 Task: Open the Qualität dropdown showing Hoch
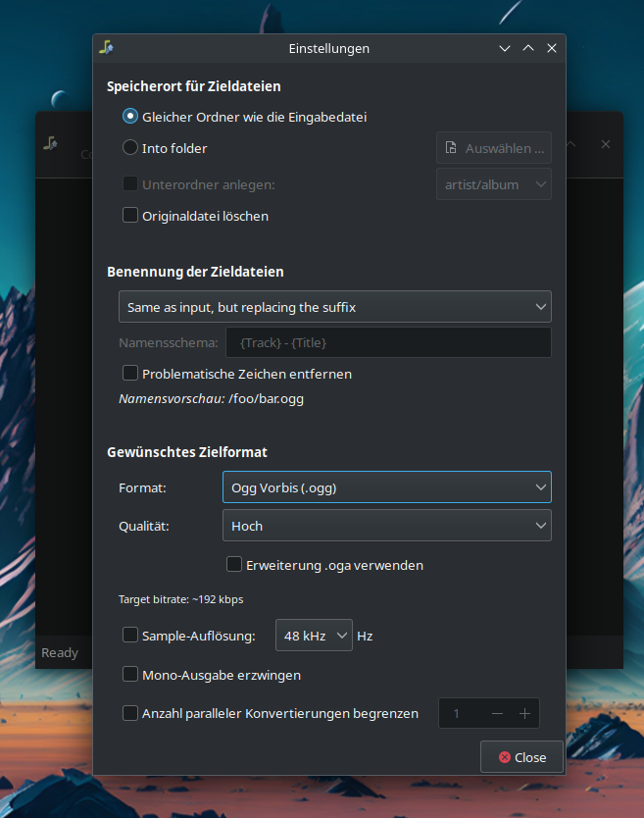tap(387, 526)
